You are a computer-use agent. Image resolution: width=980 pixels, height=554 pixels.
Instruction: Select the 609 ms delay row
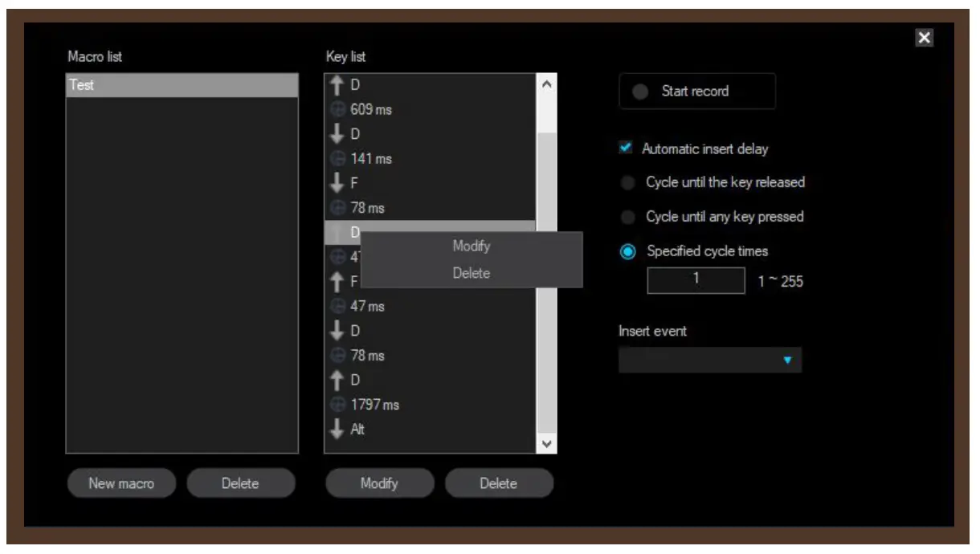431,109
